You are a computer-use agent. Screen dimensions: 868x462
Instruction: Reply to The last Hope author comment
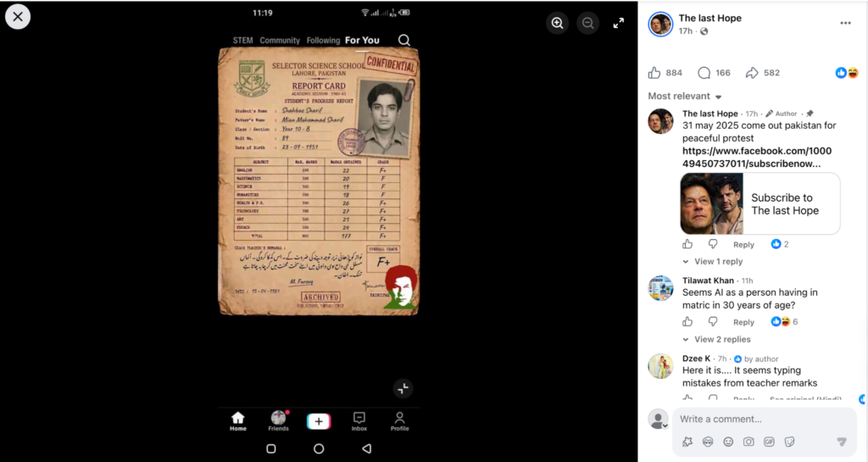click(x=743, y=244)
